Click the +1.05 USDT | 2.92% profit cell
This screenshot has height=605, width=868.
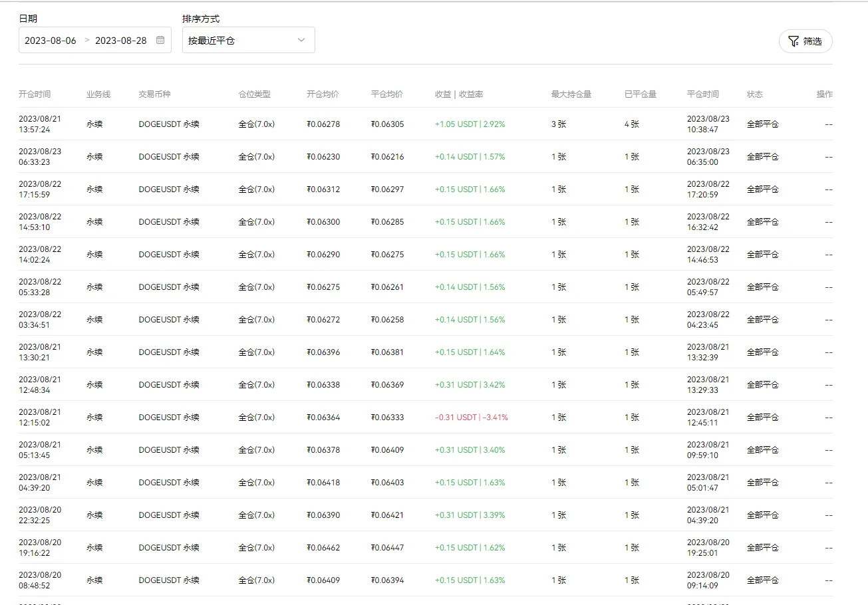click(x=470, y=124)
